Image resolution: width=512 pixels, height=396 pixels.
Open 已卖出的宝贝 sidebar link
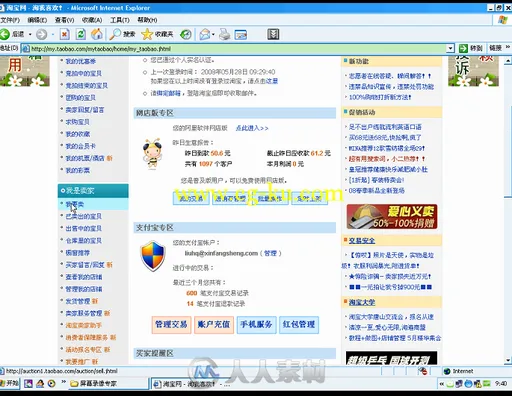tap(84, 216)
